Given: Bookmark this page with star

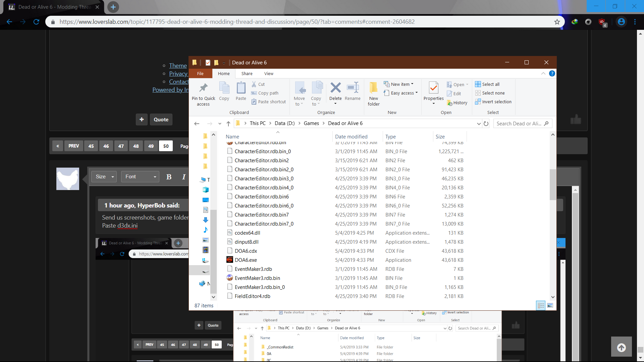Looking at the screenshot, I should click(x=557, y=22).
